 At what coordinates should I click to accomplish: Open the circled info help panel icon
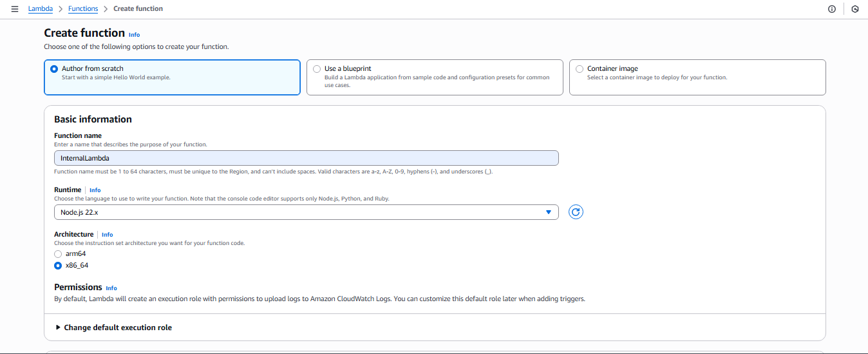pyautogui.click(x=831, y=9)
